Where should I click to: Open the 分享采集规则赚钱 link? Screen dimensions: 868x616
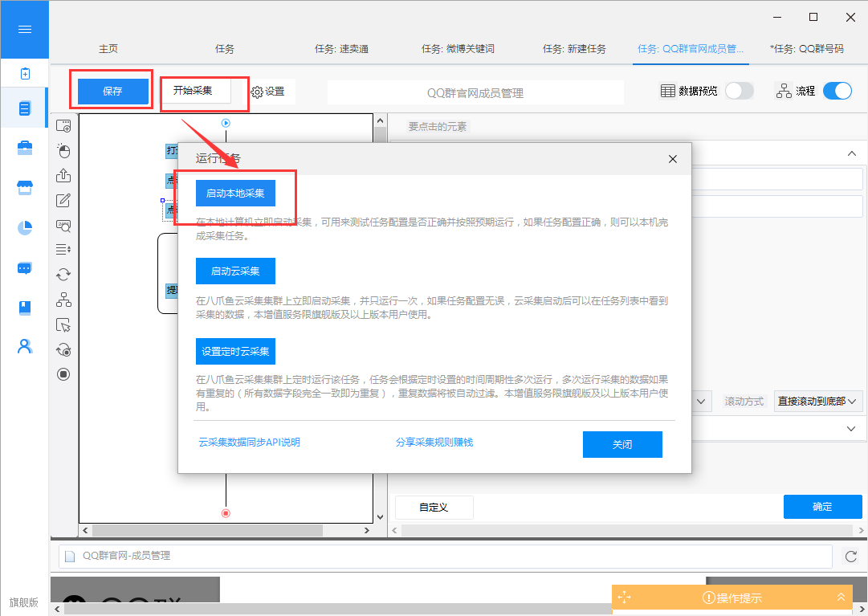pos(434,443)
